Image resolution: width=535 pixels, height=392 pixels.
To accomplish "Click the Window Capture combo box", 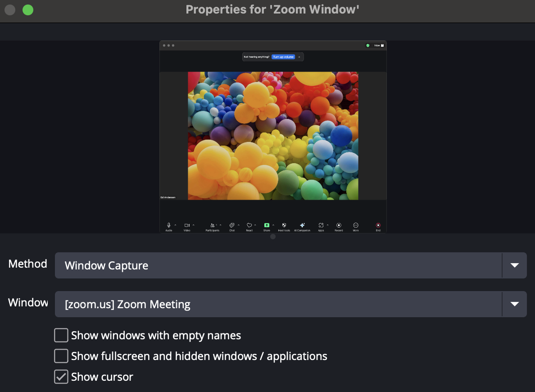I will click(278, 265).
